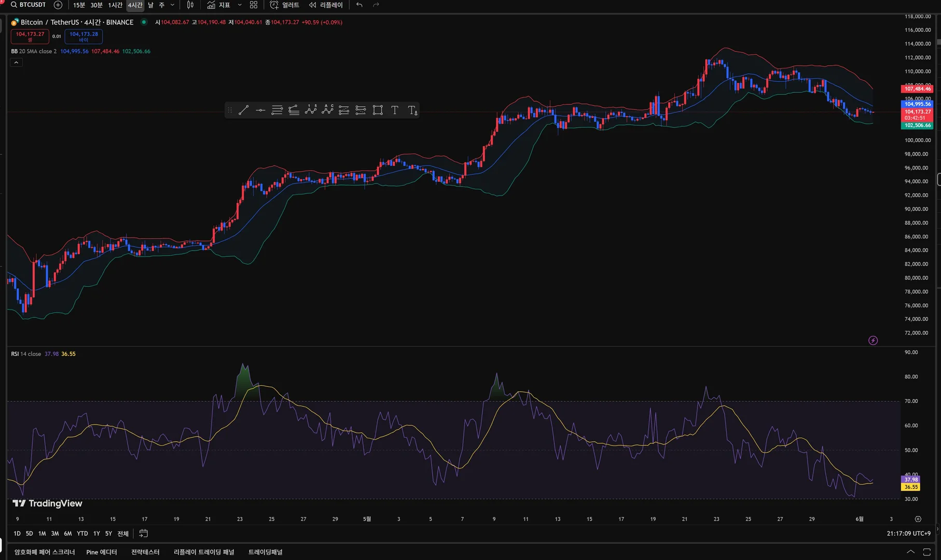Viewport: 941px width, 560px height.
Task: Set chart range to 3M
Action: [x=55, y=534]
